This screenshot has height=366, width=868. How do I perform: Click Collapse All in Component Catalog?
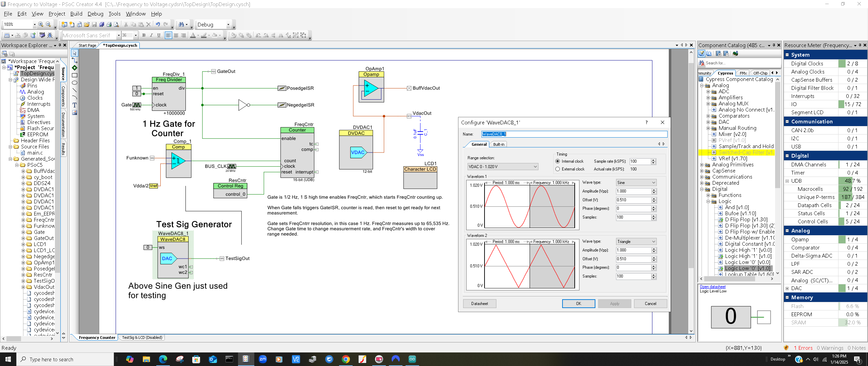(726, 54)
